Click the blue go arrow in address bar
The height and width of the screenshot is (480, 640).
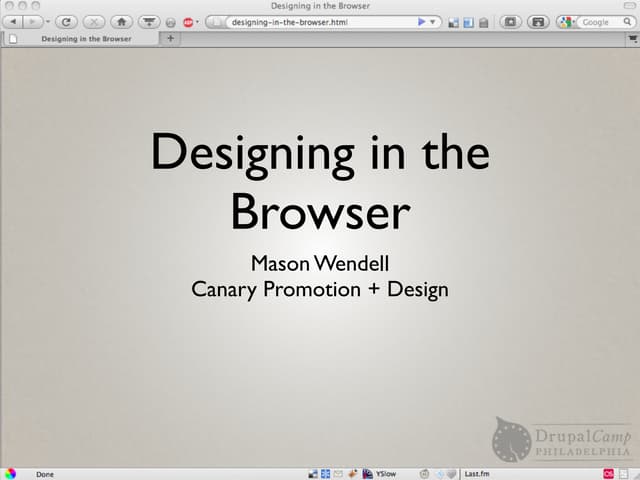(421, 21)
